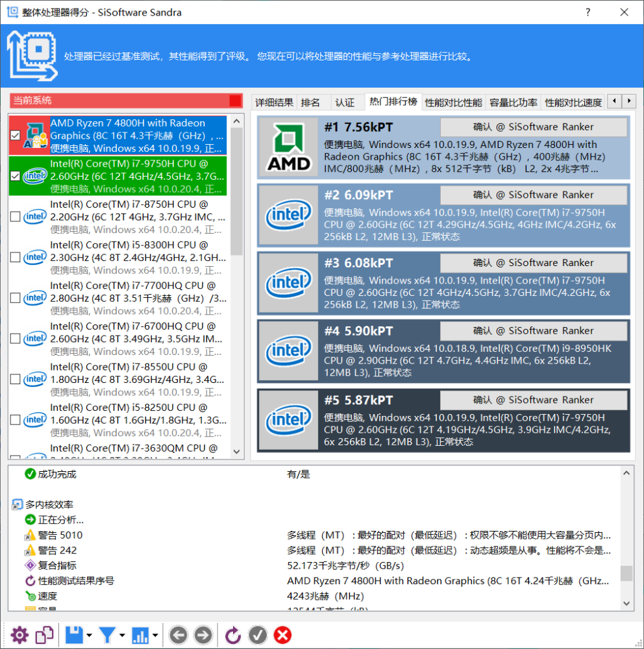Switch to the 性能对比性能 tab
Screen dimensions: 644x649
453,103
